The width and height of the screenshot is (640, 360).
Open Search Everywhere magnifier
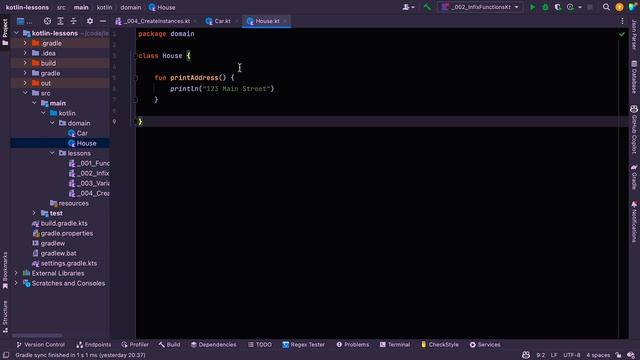[x=606, y=7]
